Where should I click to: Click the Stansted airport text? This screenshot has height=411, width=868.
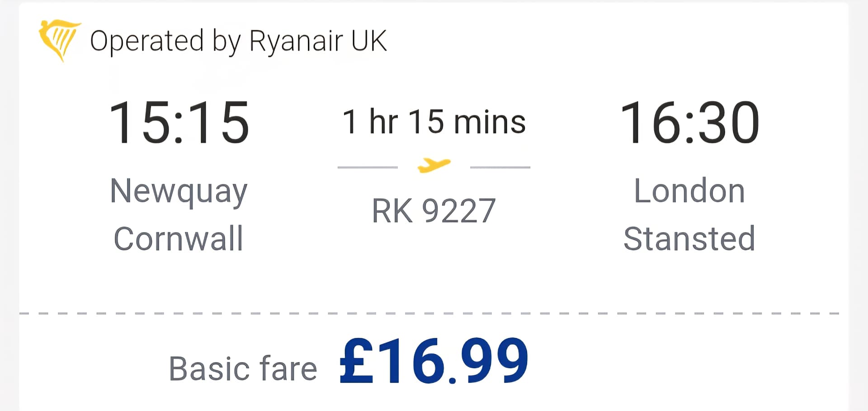pyautogui.click(x=689, y=238)
